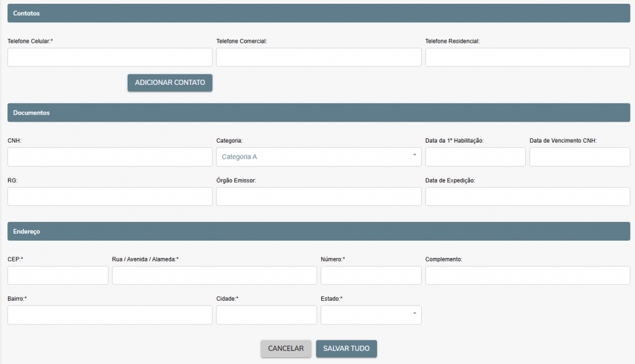
Task: Open the Categoria dropdown showing Categoria A
Action: 319,157
